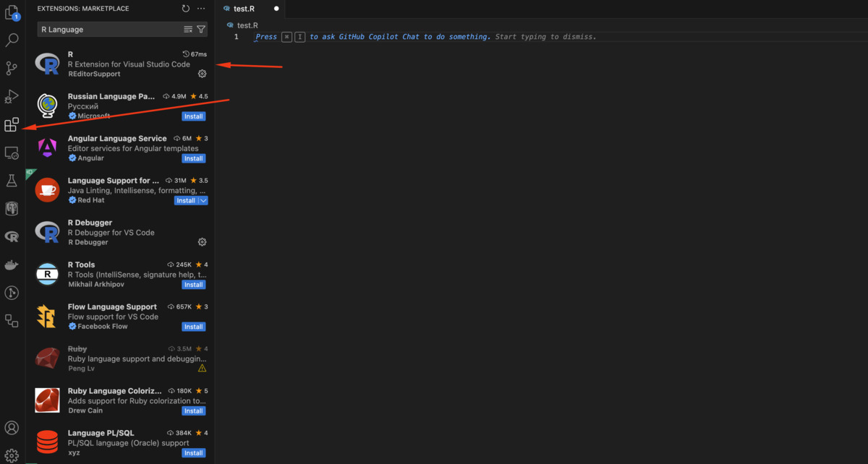Open the Remote Explorer view
868x464 pixels.
point(11,152)
